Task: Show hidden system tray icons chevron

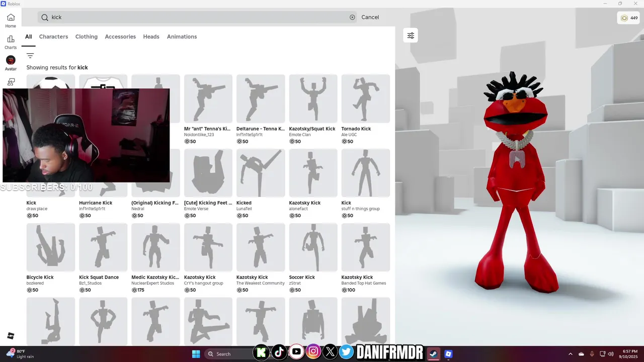Action: point(570,354)
